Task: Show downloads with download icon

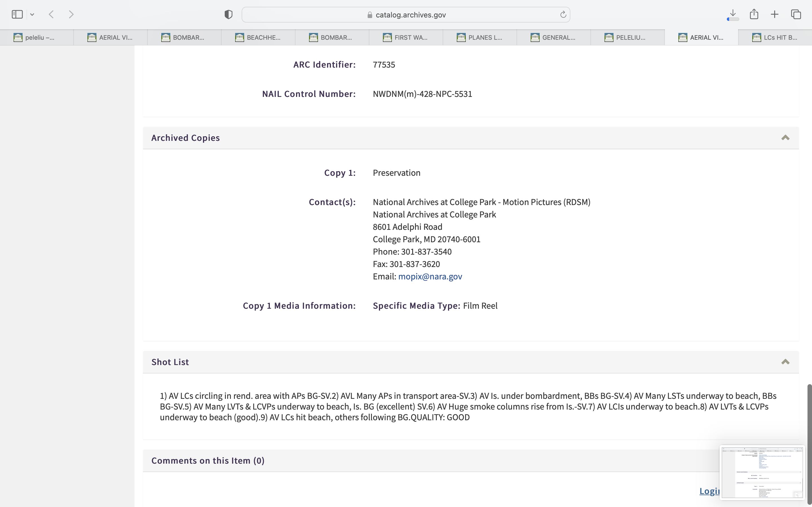Action: point(733,14)
